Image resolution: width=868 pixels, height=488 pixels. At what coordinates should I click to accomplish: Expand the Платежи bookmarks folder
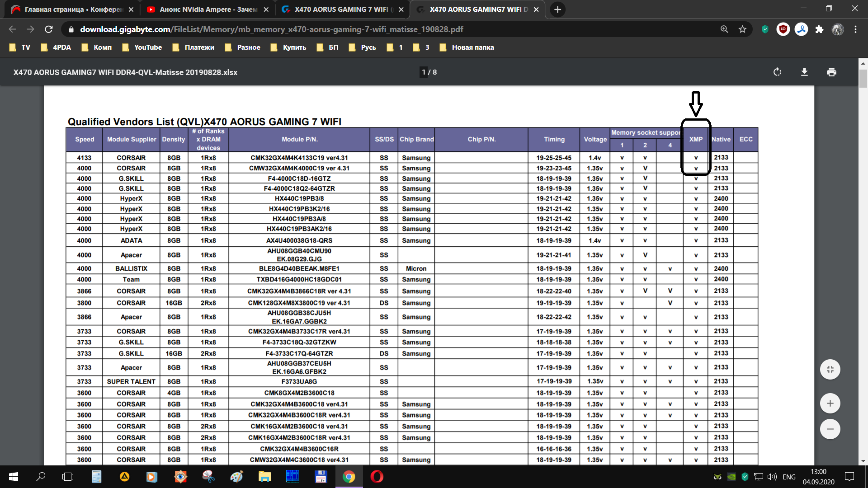click(193, 47)
